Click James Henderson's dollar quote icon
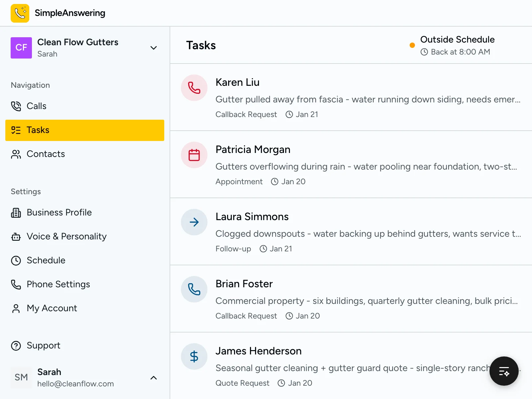The height and width of the screenshot is (399, 532). [x=194, y=356]
